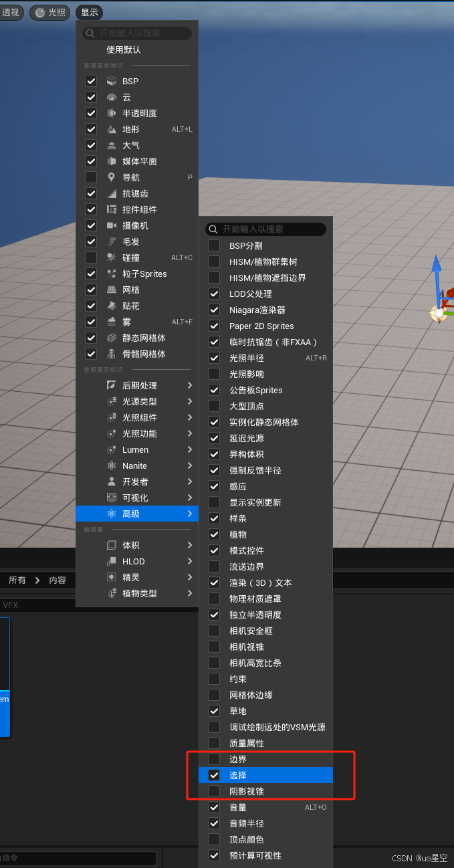This screenshot has width=454, height=868.
Task: Open the 高级 advanced submenu arrow
Action: click(190, 514)
